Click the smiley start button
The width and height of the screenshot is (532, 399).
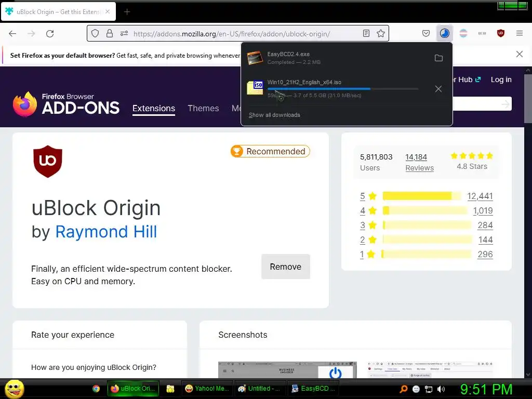(x=14, y=389)
